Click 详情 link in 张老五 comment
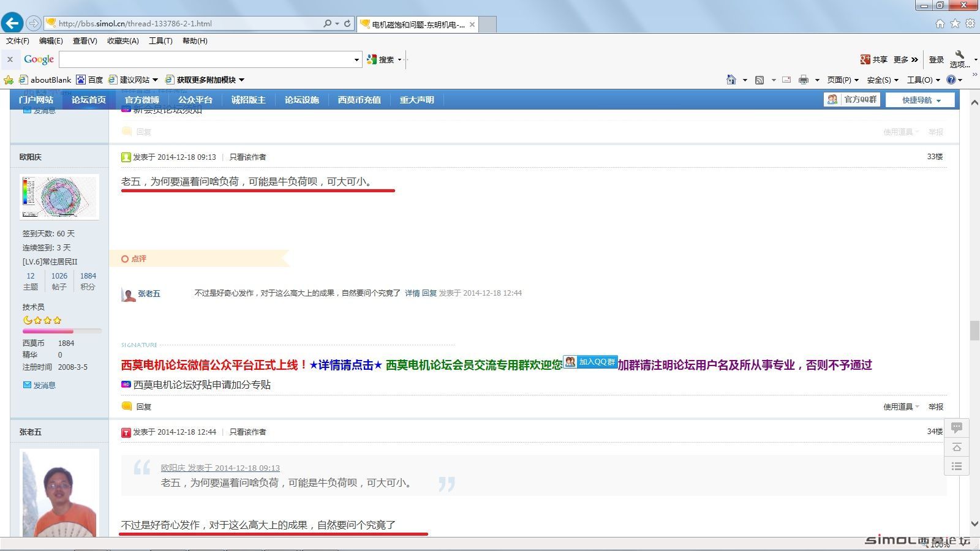980x551 pixels. (x=412, y=293)
